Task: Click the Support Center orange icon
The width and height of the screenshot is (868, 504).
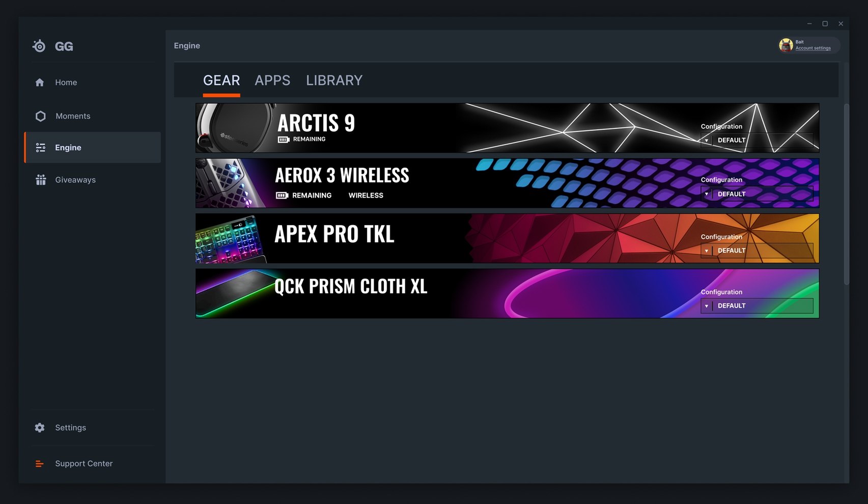Action: point(39,464)
